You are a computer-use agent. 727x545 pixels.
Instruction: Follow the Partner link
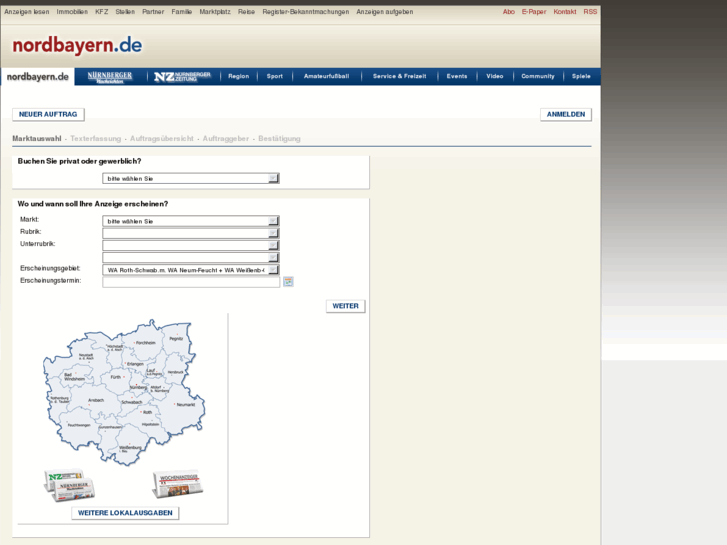pos(153,12)
